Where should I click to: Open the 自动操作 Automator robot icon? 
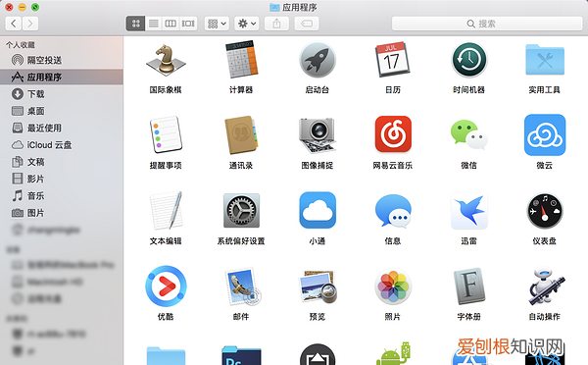coord(546,287)
